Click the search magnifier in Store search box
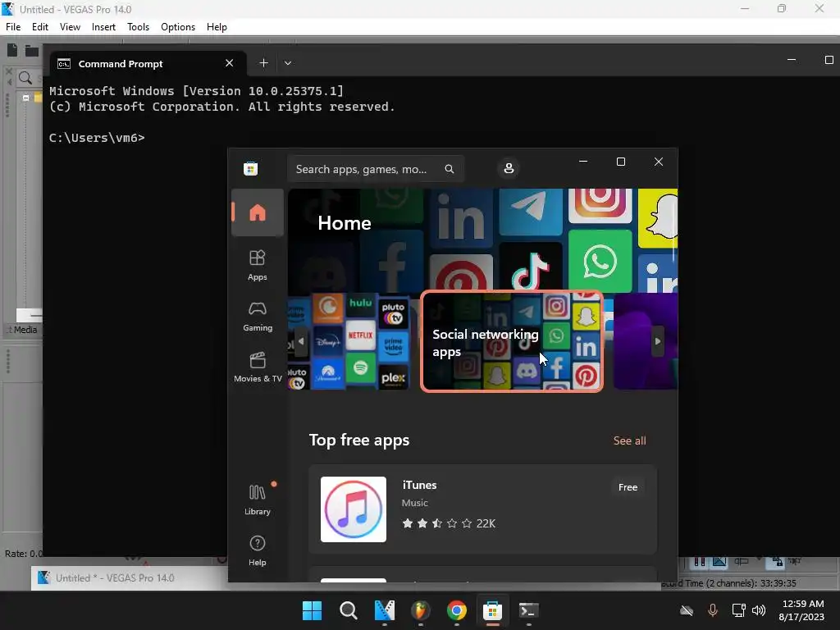 click(x=450, y=169)
